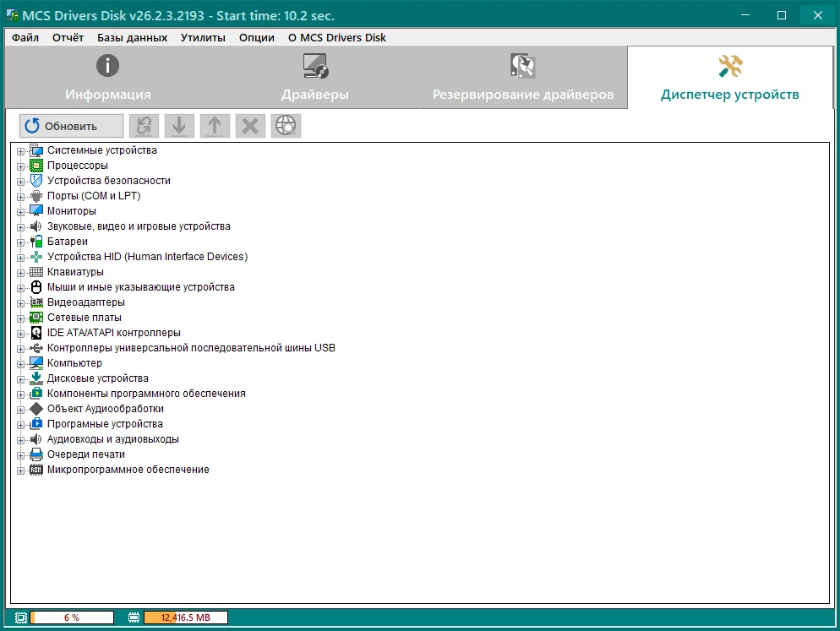Click the down arrow toolbar icon
This screenshot has height=631, width=840.
click(x=179, y=126)
